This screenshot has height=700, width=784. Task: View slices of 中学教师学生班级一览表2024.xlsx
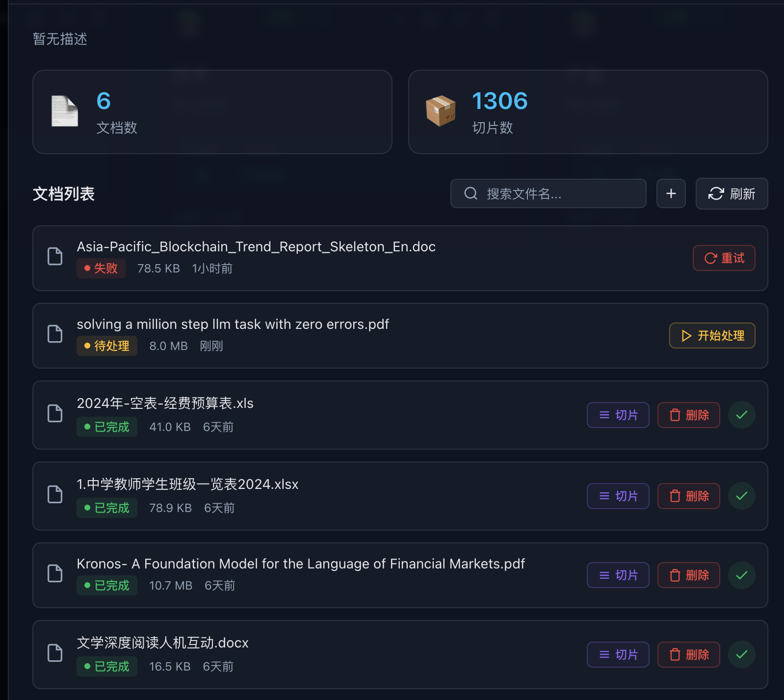[x=618, y=496]
